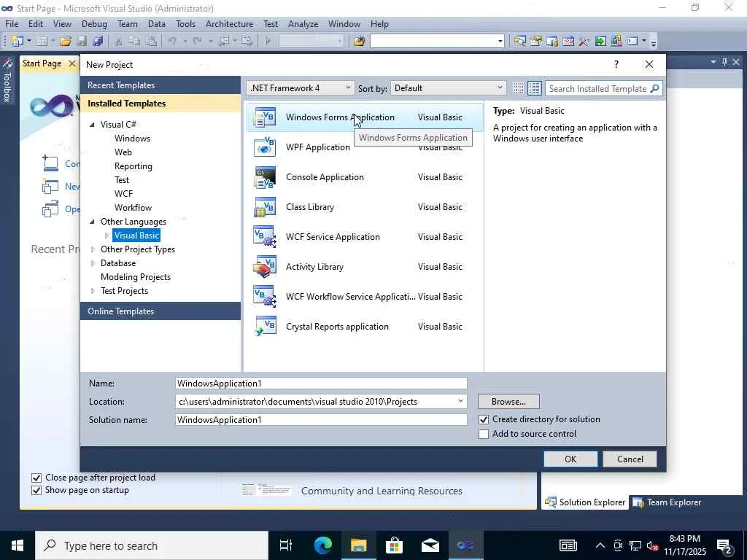Screen dimensions: 747x560
Task: Open the .NET Framework 4 dropdown
Action: [x=300, y=88]
